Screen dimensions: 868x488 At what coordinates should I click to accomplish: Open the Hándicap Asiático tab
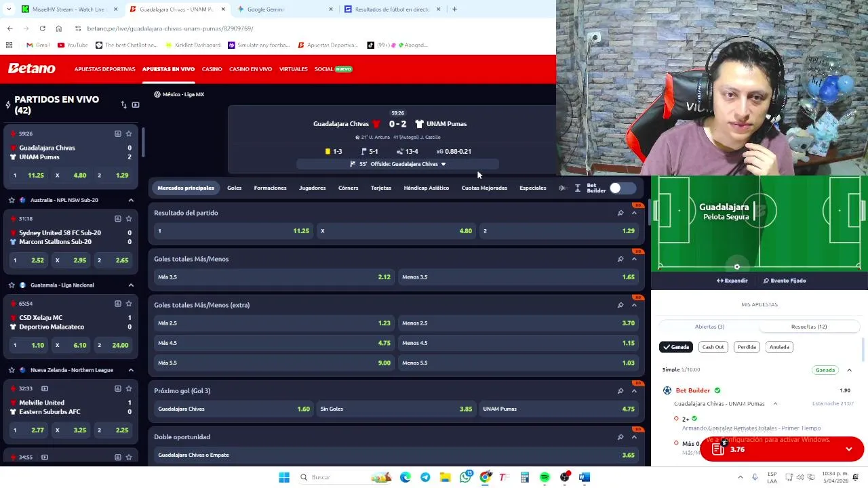coord(426,188)
